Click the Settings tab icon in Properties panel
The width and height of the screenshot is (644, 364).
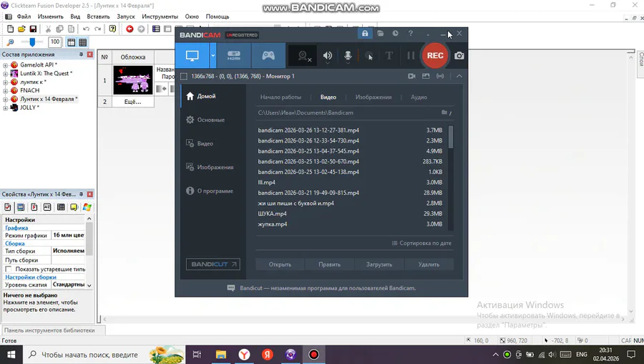pos(7,207)
